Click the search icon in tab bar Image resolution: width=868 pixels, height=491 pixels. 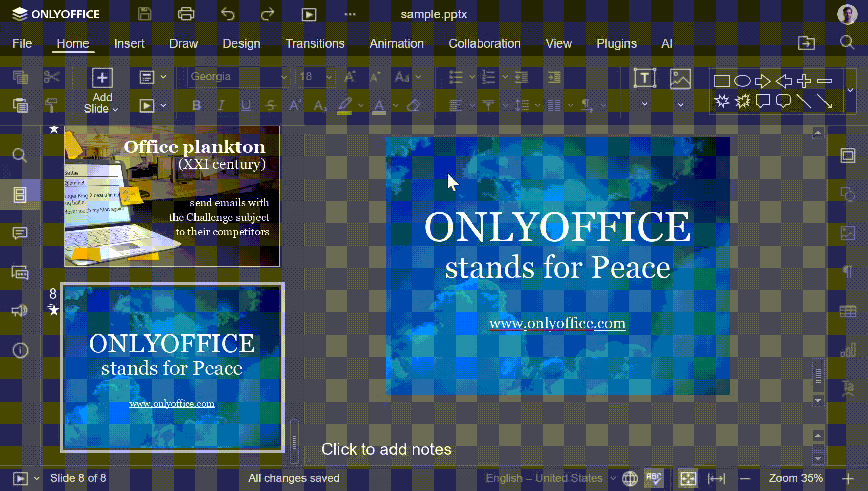(847, 42)
